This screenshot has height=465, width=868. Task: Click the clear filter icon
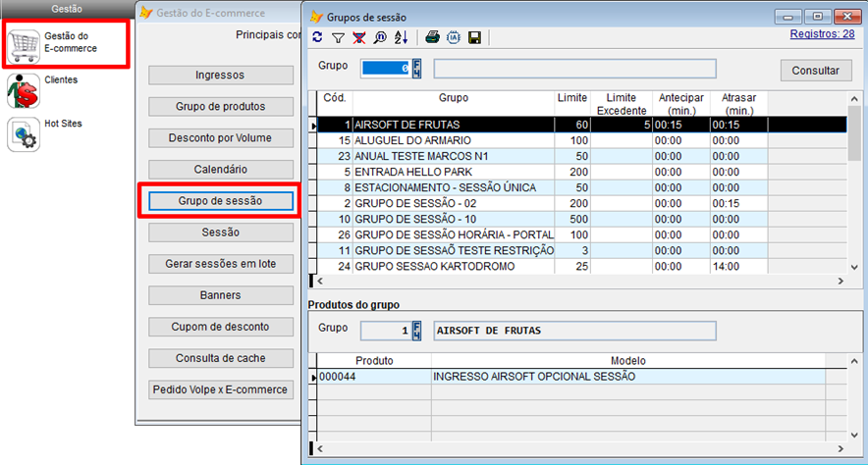pyautogui.click(x=358, y=37)
